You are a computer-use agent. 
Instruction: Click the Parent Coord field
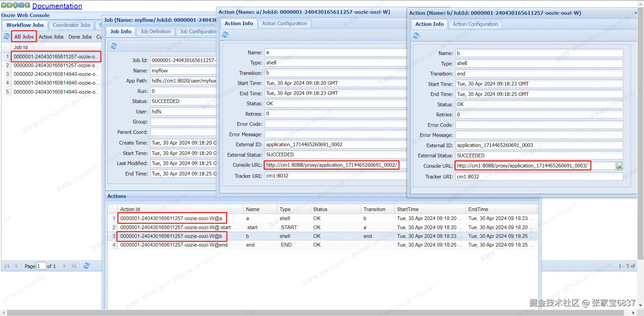point(183,132)
